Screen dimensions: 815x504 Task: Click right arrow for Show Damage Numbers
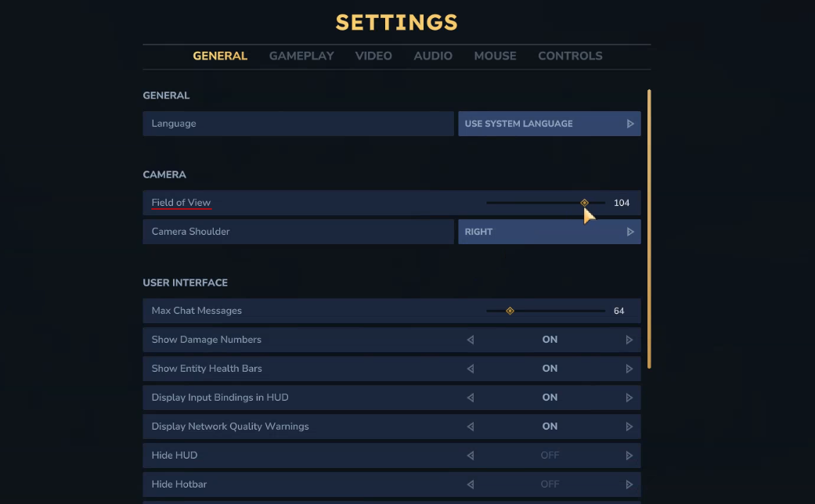(629, 340)
